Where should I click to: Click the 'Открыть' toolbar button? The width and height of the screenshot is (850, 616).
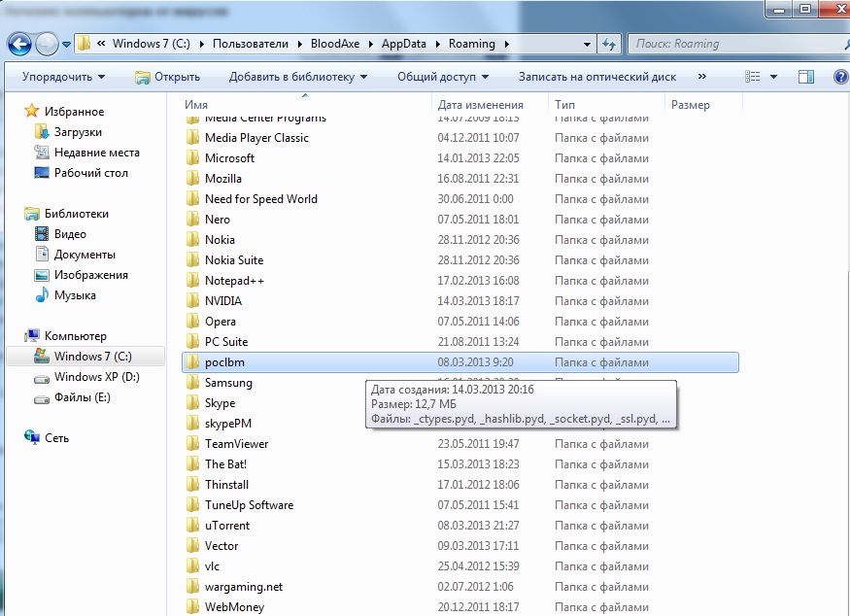tap(167, 77)
